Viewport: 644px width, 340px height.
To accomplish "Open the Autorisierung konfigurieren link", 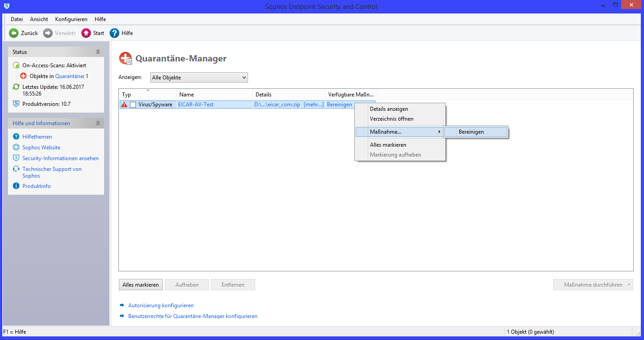I will click(x=161, y=305).
